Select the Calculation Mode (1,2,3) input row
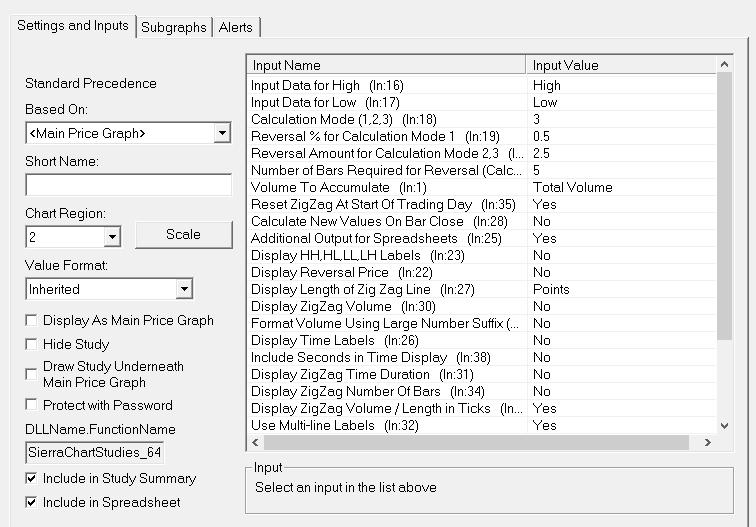The height and width of the screenshot is (527, 756). point(482,120)
